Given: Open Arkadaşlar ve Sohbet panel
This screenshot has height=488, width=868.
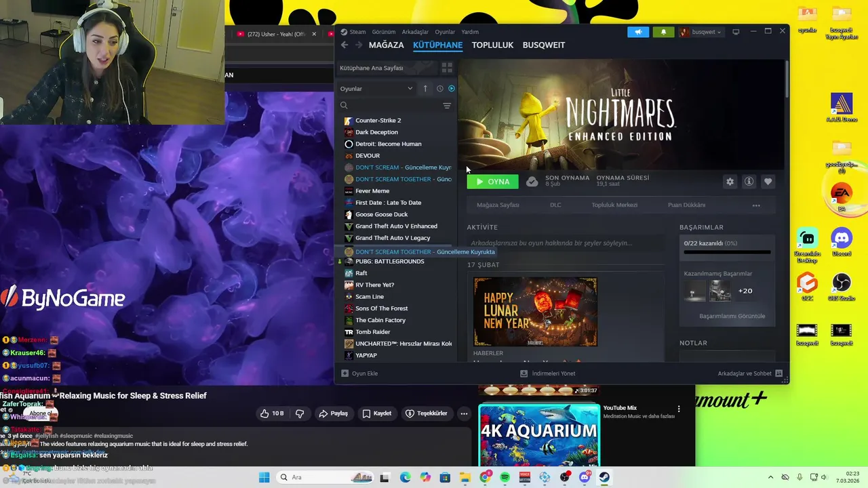Looking at the screenshot, I should point(750,373).
